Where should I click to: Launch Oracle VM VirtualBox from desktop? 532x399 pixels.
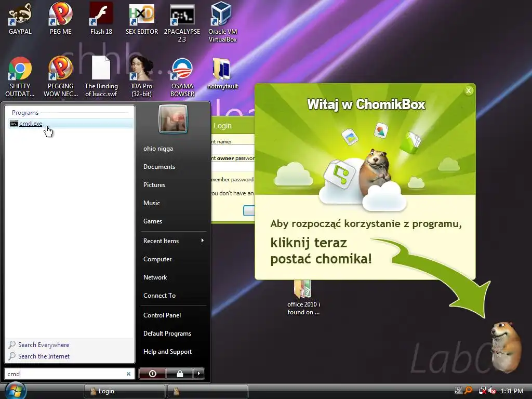(222, 22)
